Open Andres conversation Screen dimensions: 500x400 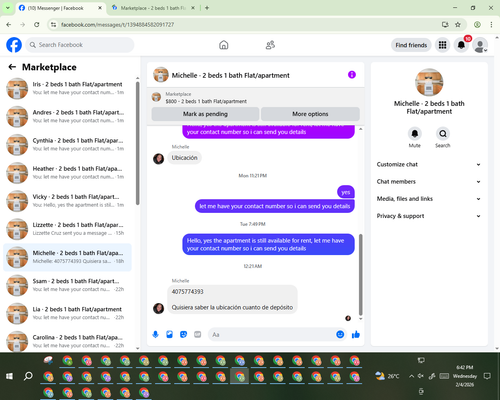67,117
